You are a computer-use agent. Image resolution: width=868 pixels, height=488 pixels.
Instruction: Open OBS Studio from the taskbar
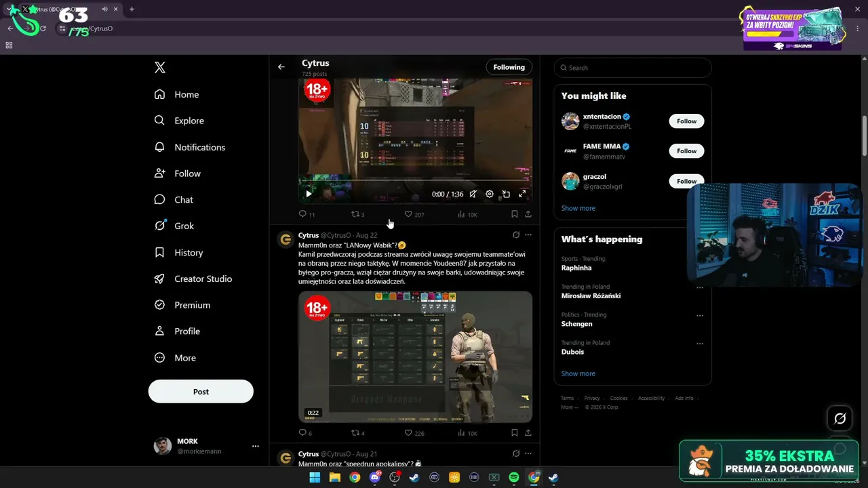click(x=395, y=477)
